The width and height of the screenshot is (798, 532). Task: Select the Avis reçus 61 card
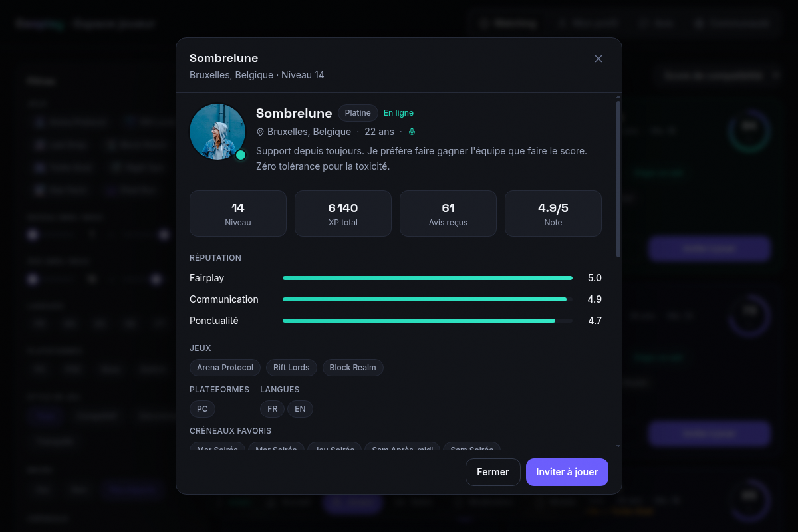[448, 213]
